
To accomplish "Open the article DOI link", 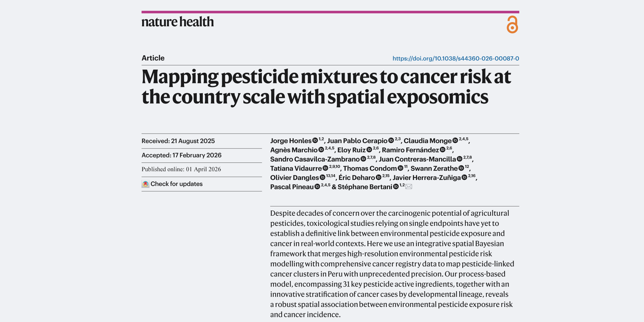I will pos(456,58).
